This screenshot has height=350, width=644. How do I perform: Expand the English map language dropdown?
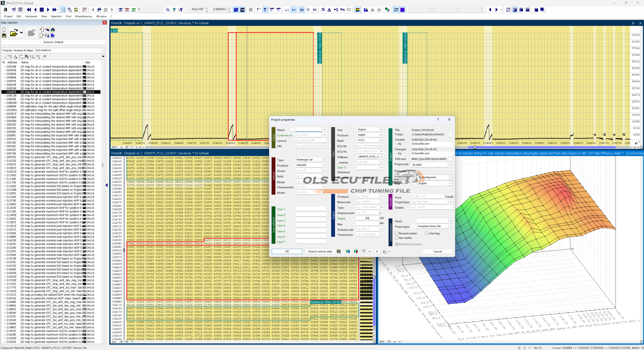click(x=450, y=183)
